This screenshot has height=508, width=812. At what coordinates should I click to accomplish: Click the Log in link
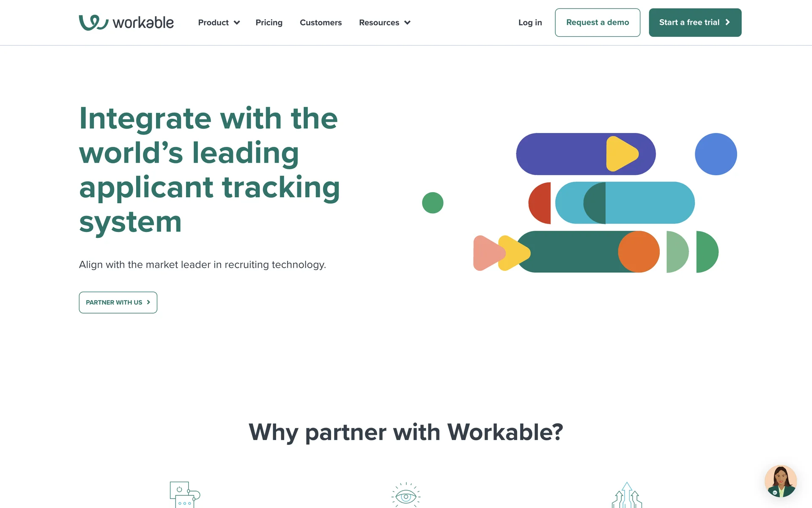click(530, 22)
